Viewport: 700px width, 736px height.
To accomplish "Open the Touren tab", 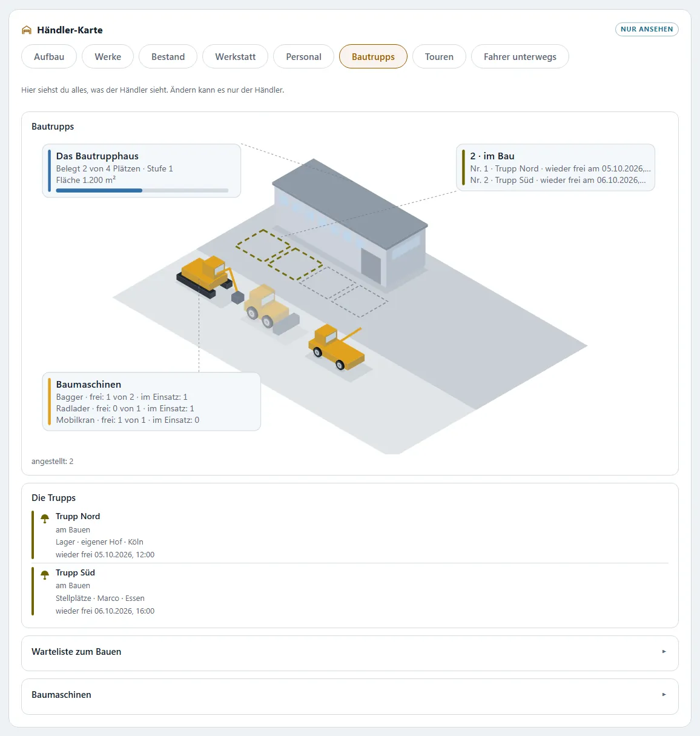I will coord(439,57).
